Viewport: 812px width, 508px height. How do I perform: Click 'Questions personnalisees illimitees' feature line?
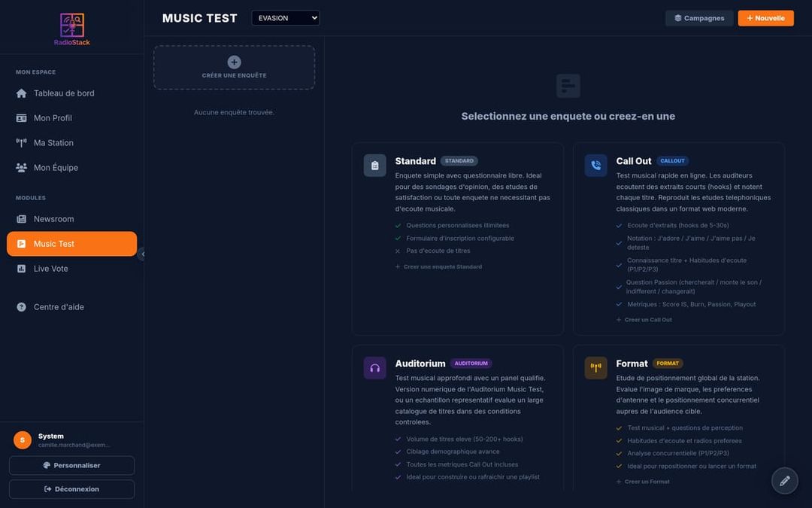458,226
